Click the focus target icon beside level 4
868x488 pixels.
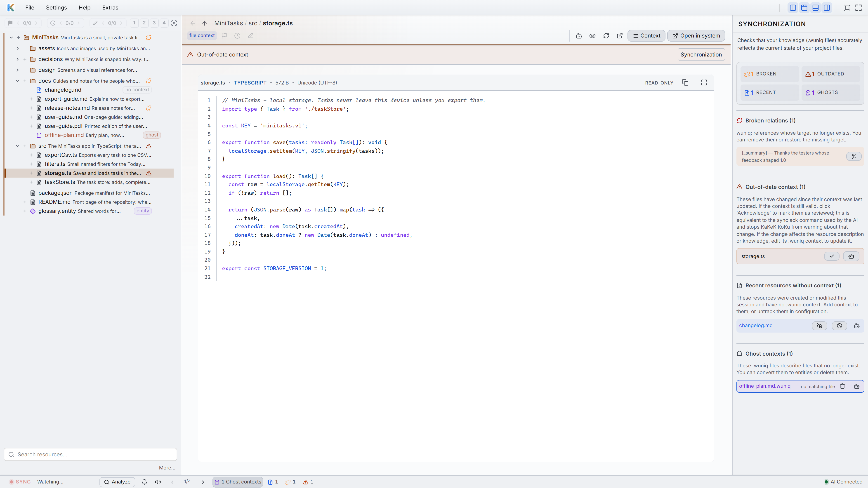coord(174,23)
